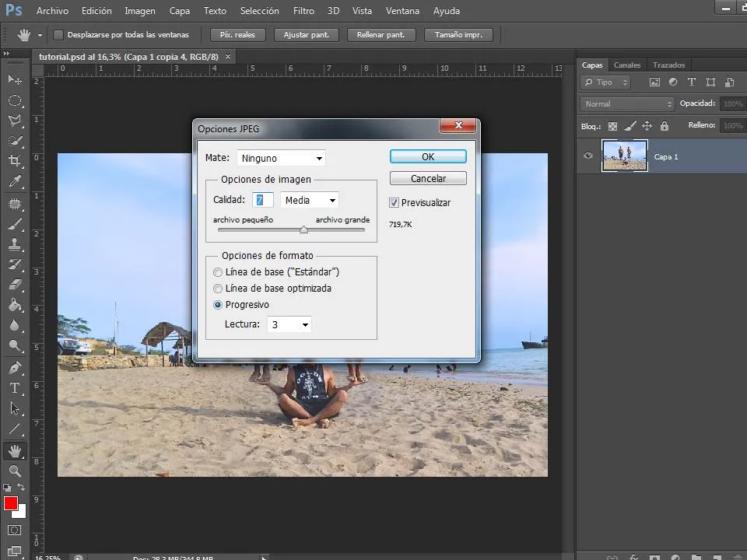Select the Move tool
The image size is (747, 560).
pos(15,79)
